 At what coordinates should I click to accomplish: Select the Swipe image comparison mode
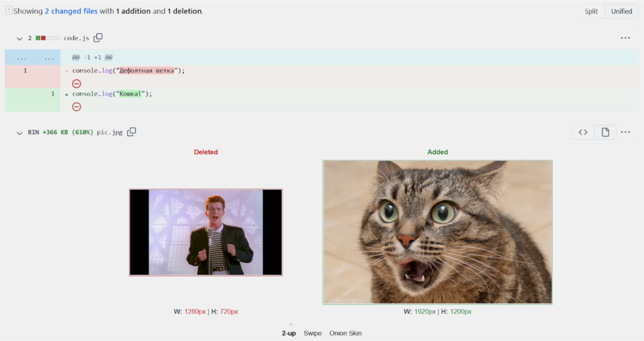tap(312, 333)
